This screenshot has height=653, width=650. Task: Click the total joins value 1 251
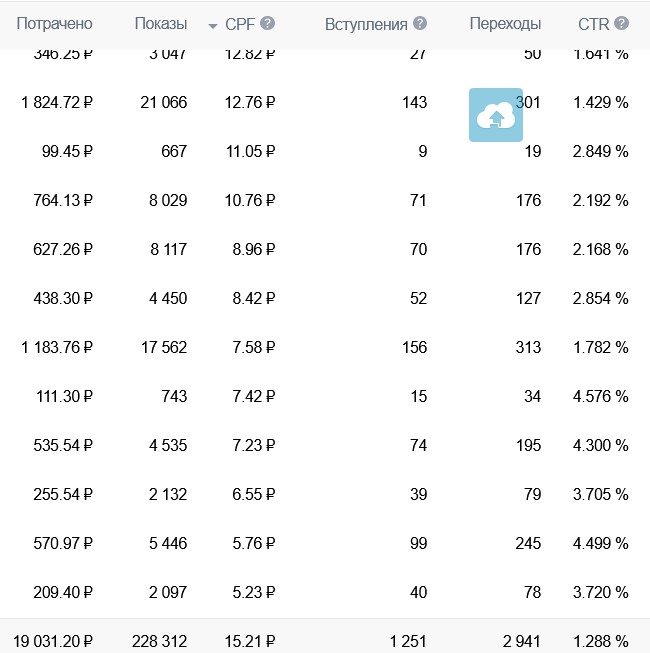pos(408,641)
